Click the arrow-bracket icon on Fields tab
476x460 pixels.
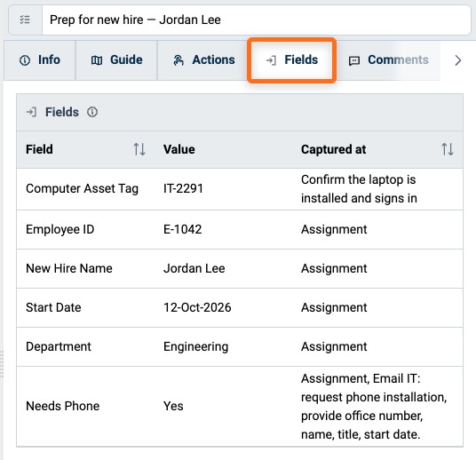[x=271, y=60]
